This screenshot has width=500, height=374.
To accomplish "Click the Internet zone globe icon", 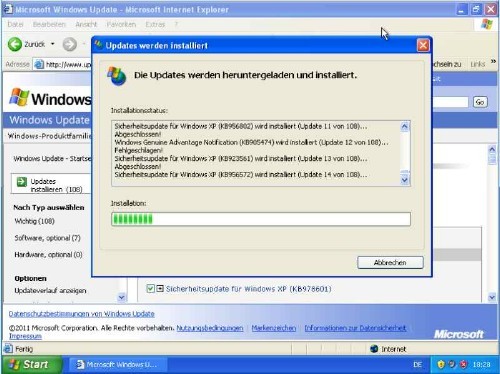I will tap(374, 349).
